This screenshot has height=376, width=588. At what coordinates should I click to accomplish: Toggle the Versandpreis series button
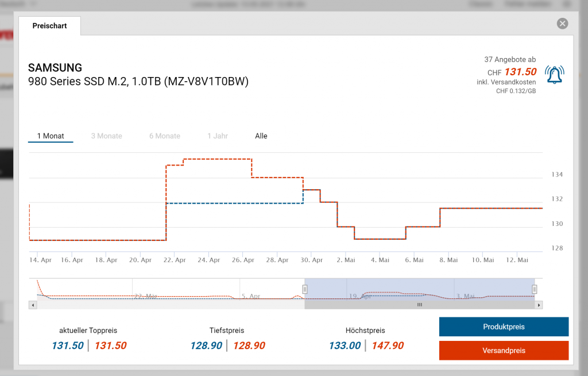point(504,350)
